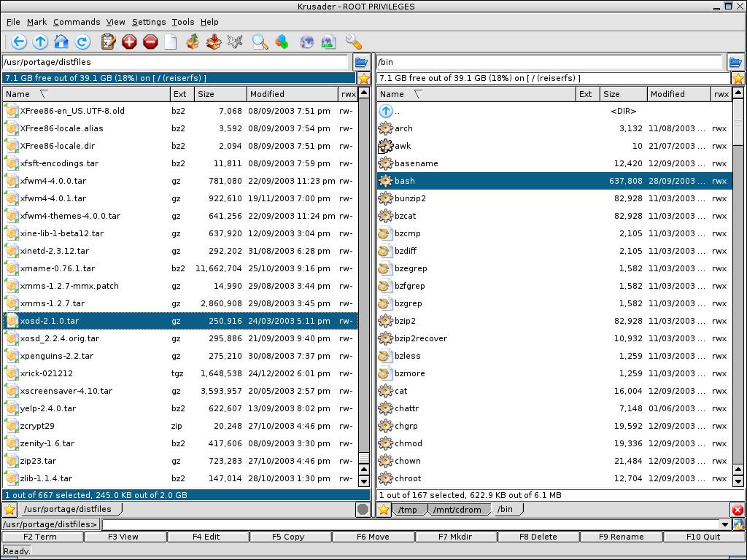Screen dimensions: 747x560
Task: Click the F8 Delete button
Action: 539,537
